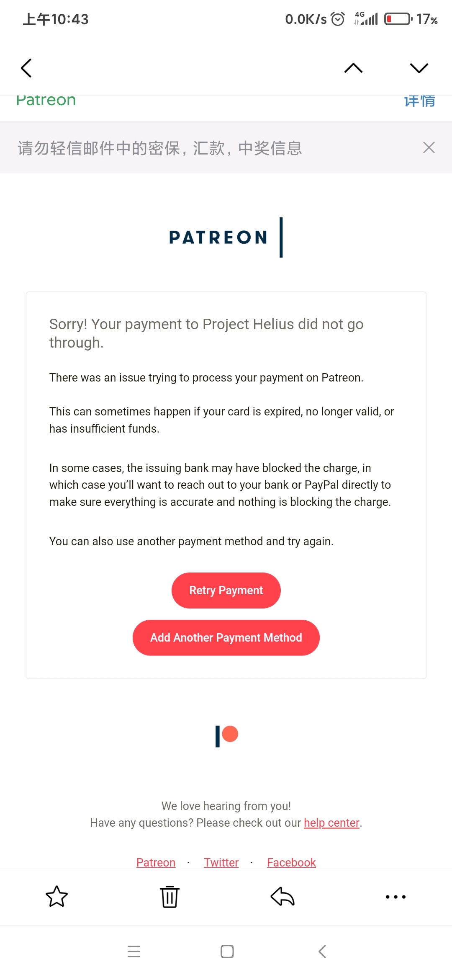Tap the Patreon P icon in footer
This screenshot has height=980, width=452.
point(226,736)
